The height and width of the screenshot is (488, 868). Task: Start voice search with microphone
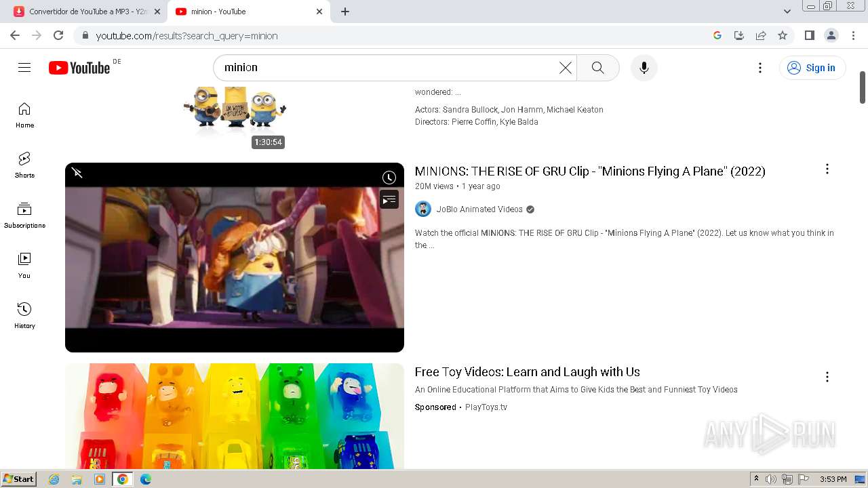pos(644,68)
